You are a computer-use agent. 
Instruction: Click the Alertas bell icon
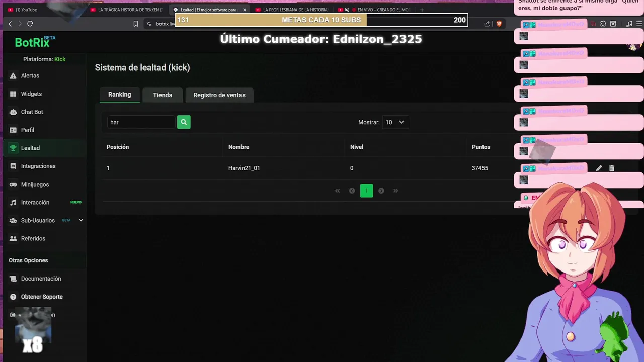pyautogui.click(x=13, y=75)
